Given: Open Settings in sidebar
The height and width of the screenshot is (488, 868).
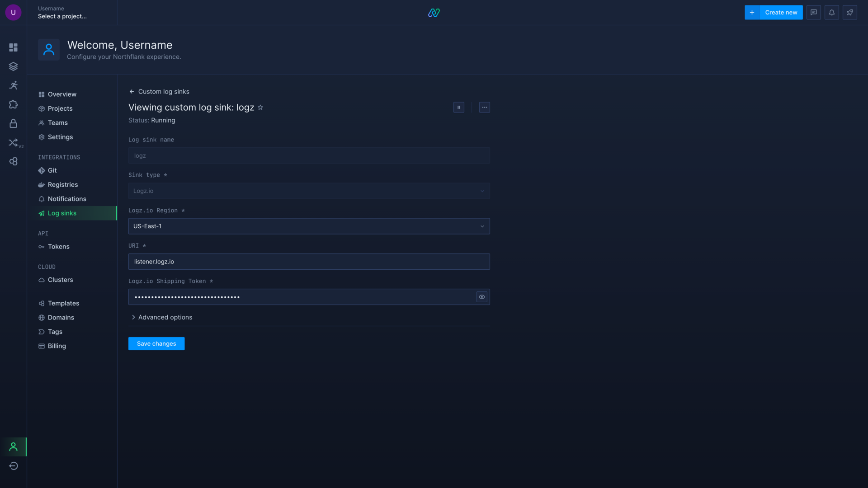Looking at the screenshot, I should pyautogui.click(x=56, y=137).
